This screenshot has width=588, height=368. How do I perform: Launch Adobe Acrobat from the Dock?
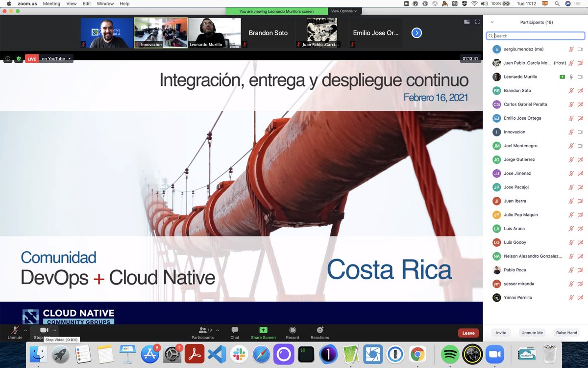pos(195,354)
